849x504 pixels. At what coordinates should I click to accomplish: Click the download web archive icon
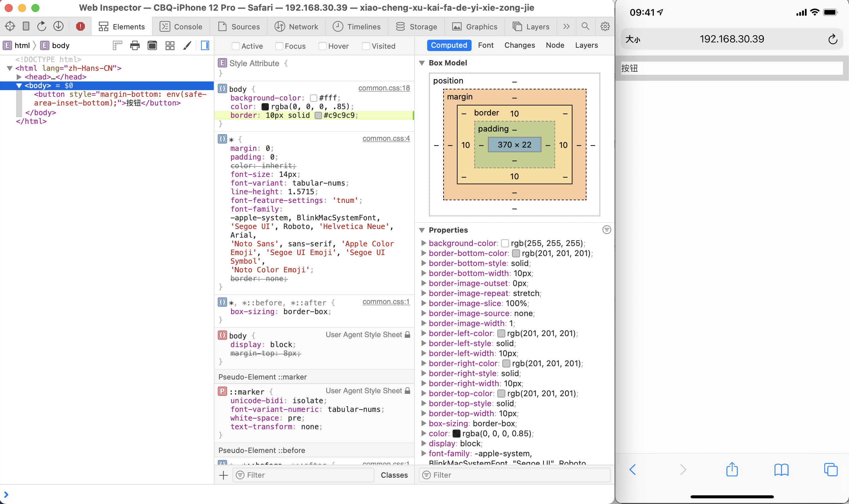click(58, 26)
